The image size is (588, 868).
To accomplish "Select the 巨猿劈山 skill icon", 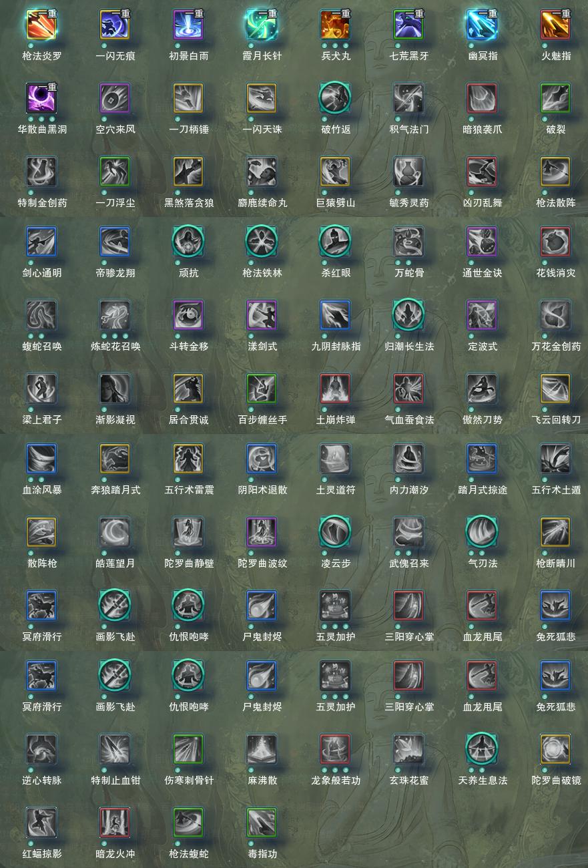I will pos(335,172).
